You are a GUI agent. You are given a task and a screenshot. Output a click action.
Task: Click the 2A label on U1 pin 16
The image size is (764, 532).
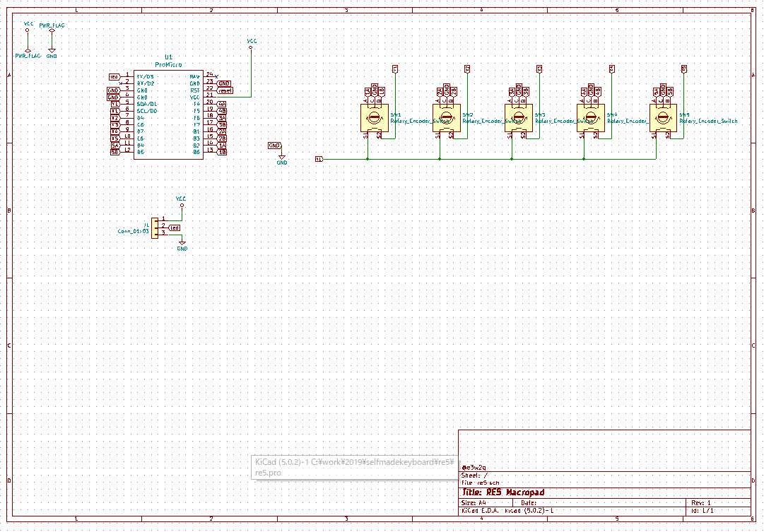point(222,131)
